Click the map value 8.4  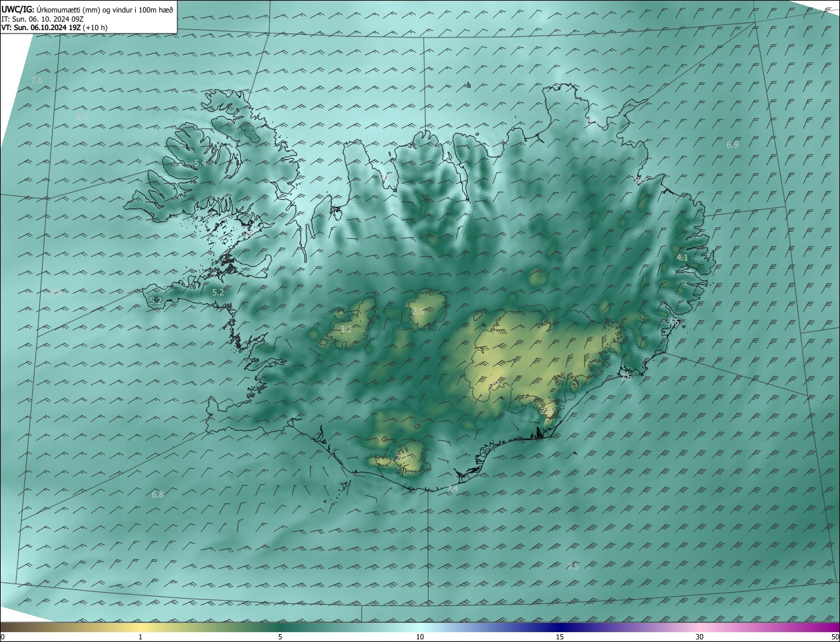(x=81, y=117)
